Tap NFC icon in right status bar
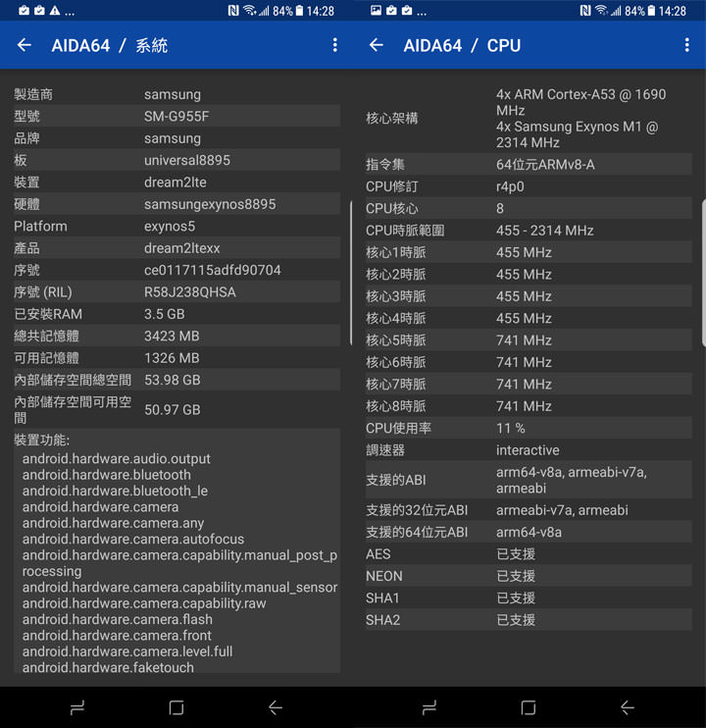The width and height of the screenshot is (706, 728). coord(585,11)
